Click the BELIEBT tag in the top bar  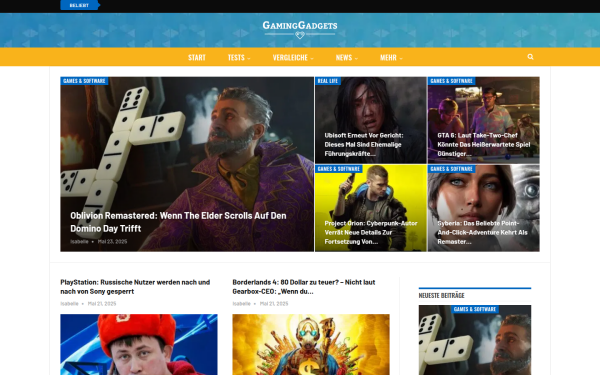(x=80, y=5)
